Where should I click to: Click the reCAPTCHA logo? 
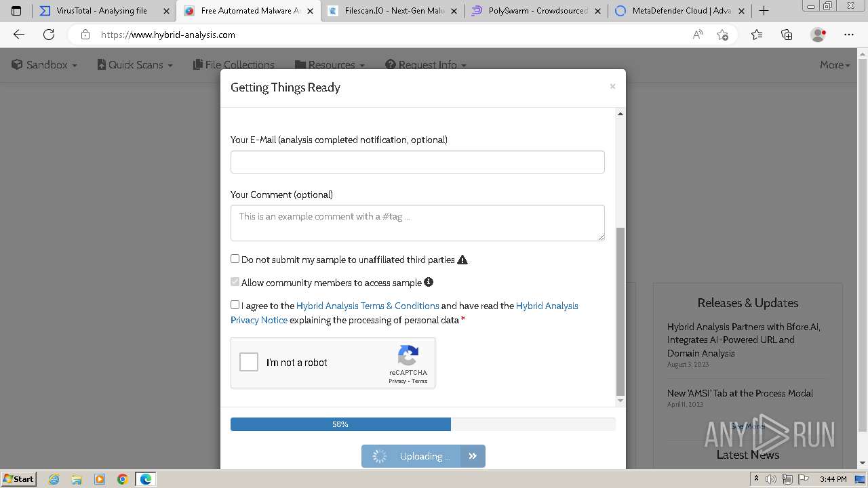(408, 356)
